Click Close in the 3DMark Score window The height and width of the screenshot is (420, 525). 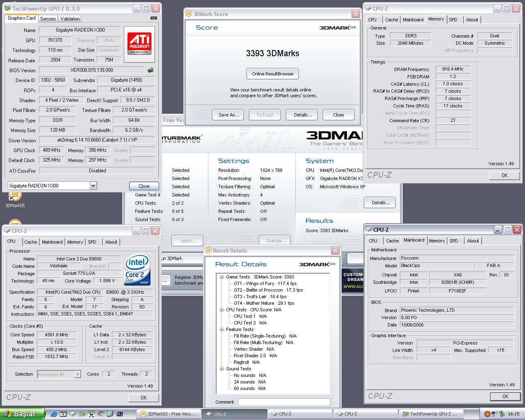pyautogui.click(x=338, y=115)
